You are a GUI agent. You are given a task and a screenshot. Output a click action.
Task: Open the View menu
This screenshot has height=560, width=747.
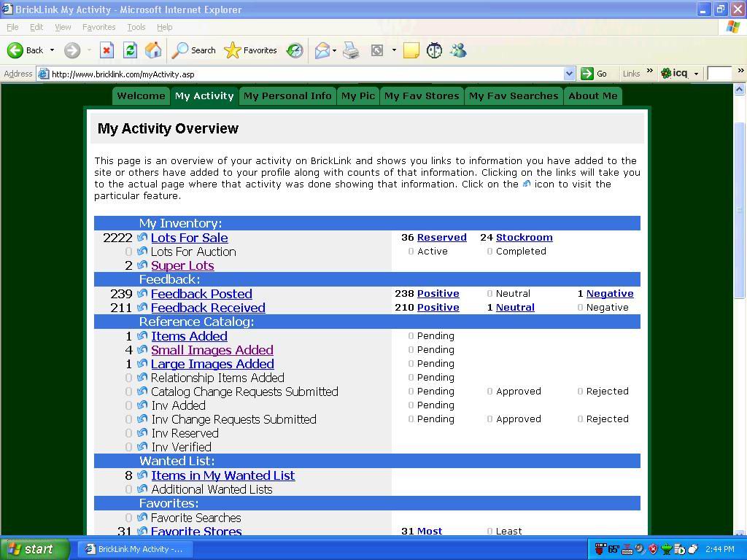(63, 27)
